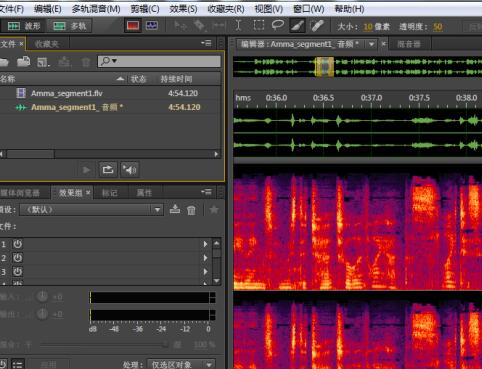Screen dimensions: 482x369
Task: Click Insert into Multitrack icon
Action: (65, 62)
